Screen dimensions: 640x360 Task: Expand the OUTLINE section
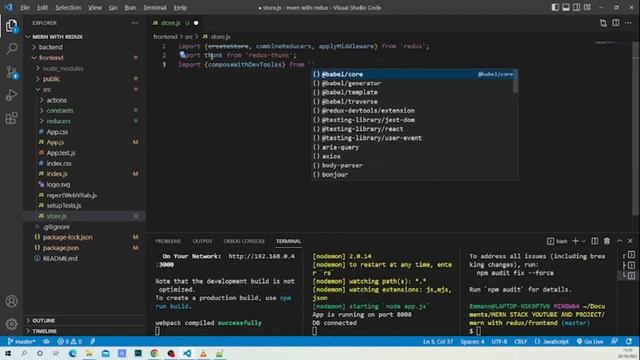43,320
